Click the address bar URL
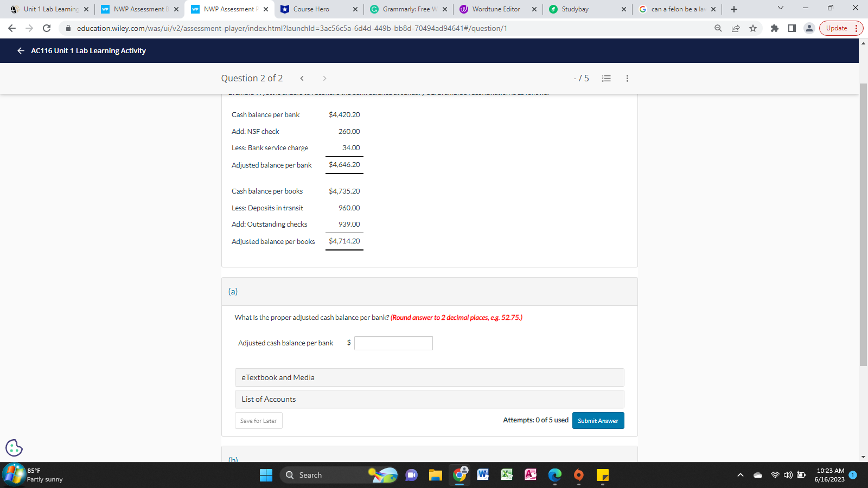 (x=292, y=28)
